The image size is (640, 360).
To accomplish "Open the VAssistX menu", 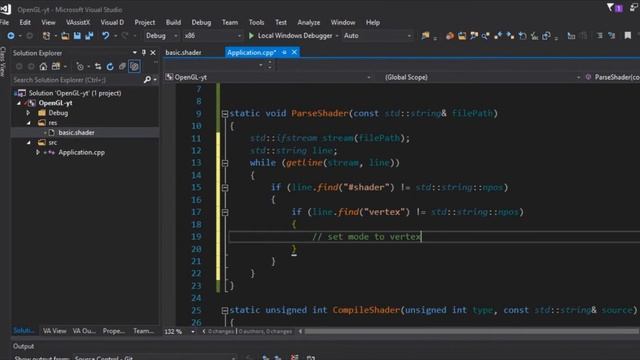I will click(x=78, y=22).
